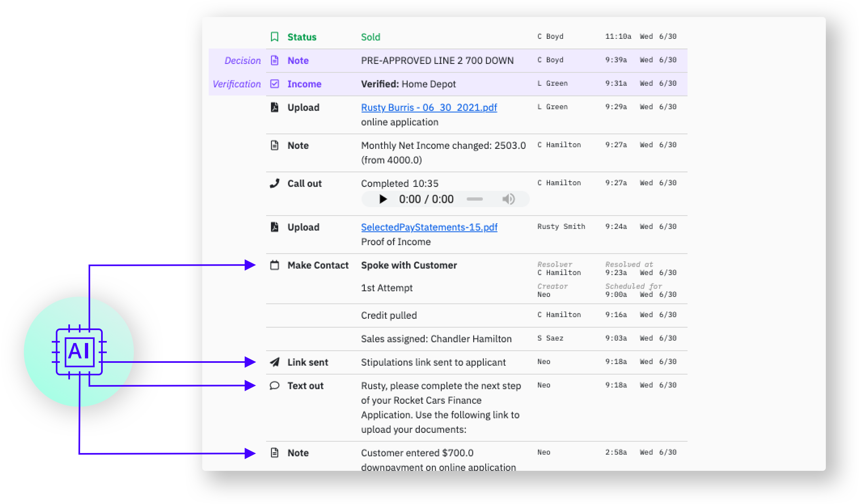Click the AI chip icon in circle
This screenshot has height=504, width=859.
click(x=79, y=351)
